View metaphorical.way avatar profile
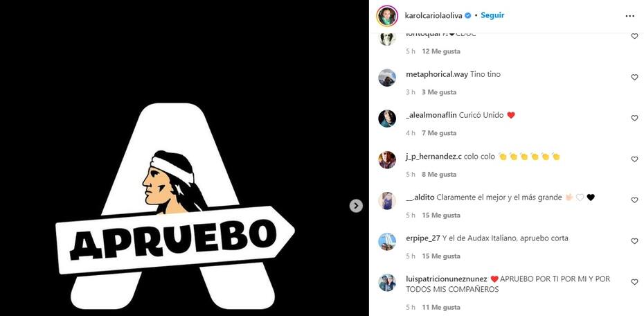 coord(387,77)
